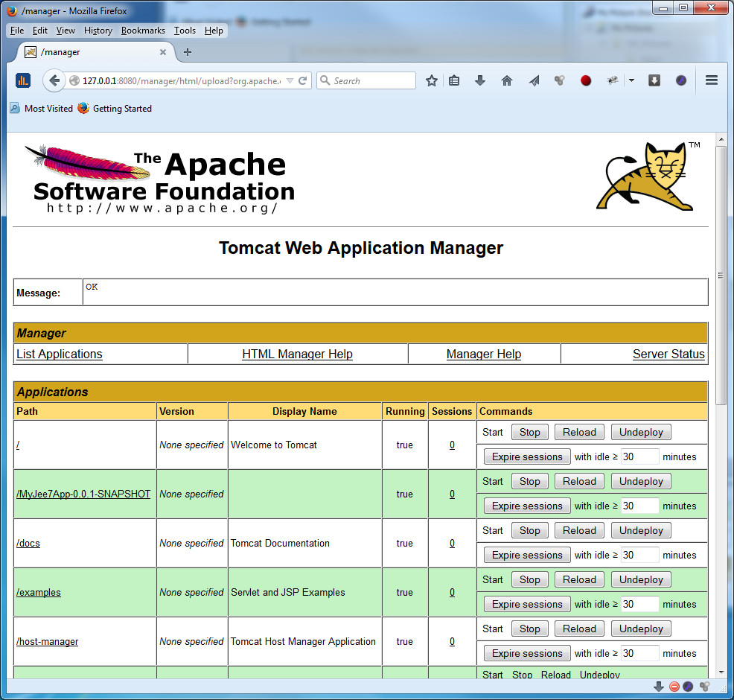
Task: Open dropdown arrow beside the bug icon
Action: pos(631,81)
